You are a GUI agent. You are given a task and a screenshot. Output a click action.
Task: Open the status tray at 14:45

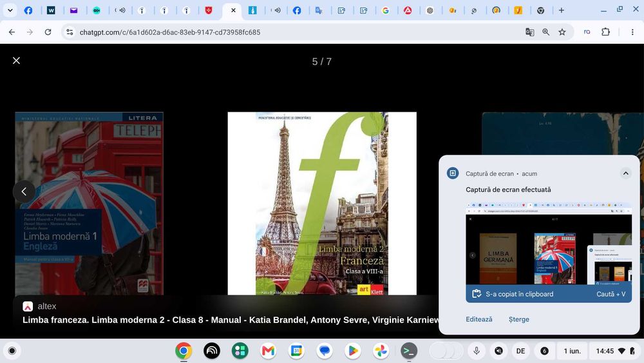[615, 351]
